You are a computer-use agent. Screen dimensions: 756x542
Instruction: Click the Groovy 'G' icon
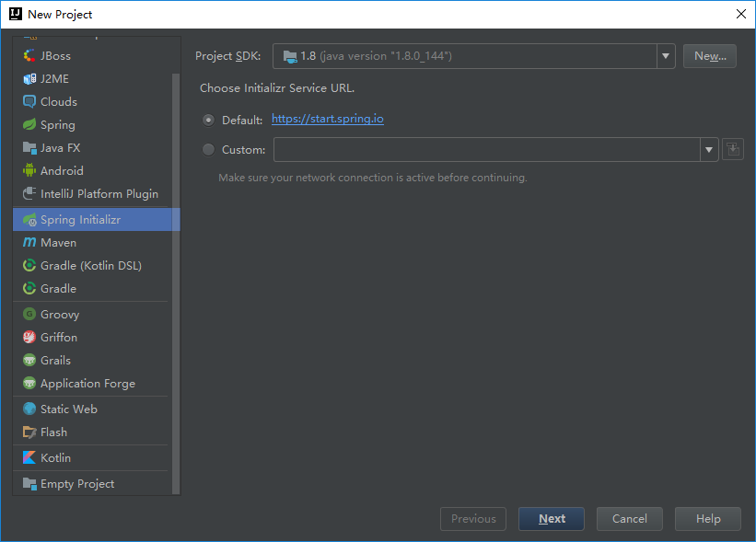click(29, 314)
